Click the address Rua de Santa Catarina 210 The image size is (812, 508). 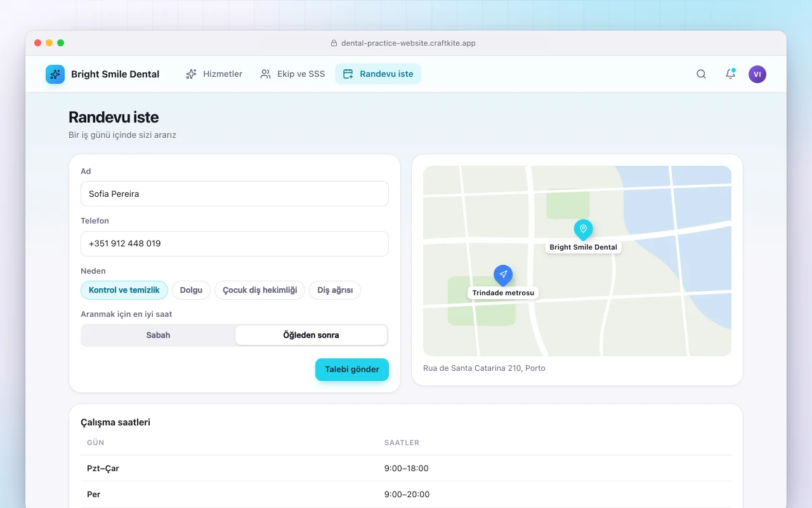(x=484, y=368)
